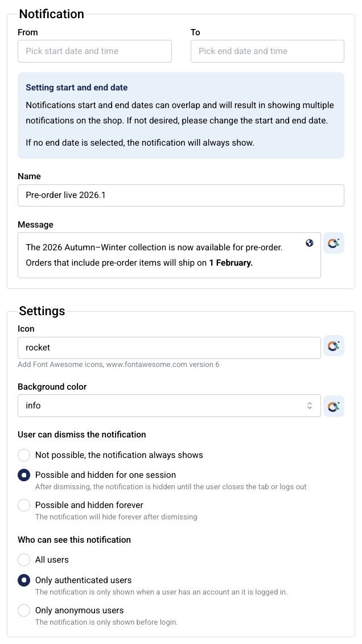Click the AI assistant icon beside Message
Image resolution: width=362 pixels, height=644 pixels.
tap(334, 243)
